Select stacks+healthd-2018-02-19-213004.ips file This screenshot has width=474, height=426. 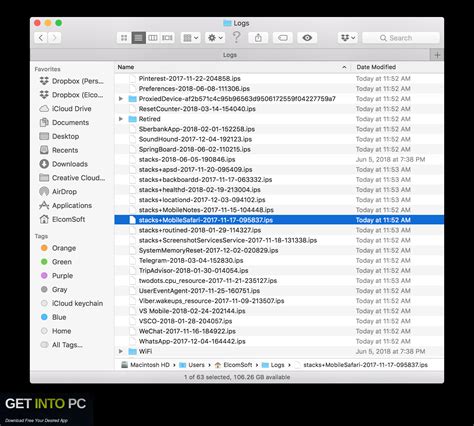point(279,190)
